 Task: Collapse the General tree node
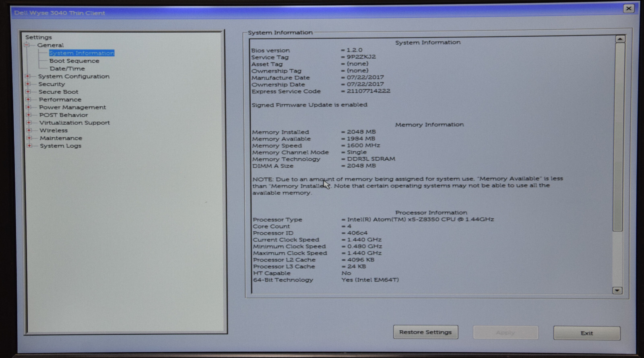pos(27,45)
